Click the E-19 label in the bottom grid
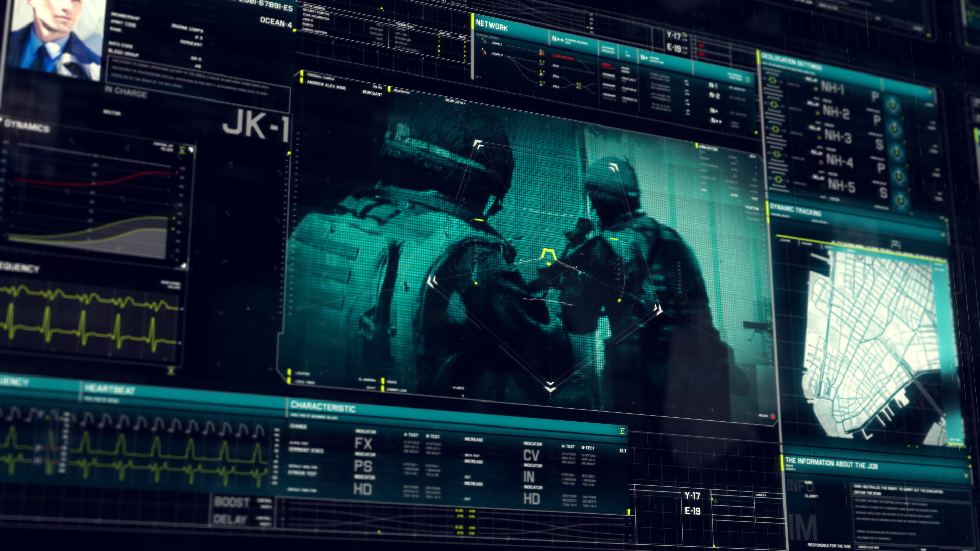This screenshot has height=551, width=980. tap(693, 511)
